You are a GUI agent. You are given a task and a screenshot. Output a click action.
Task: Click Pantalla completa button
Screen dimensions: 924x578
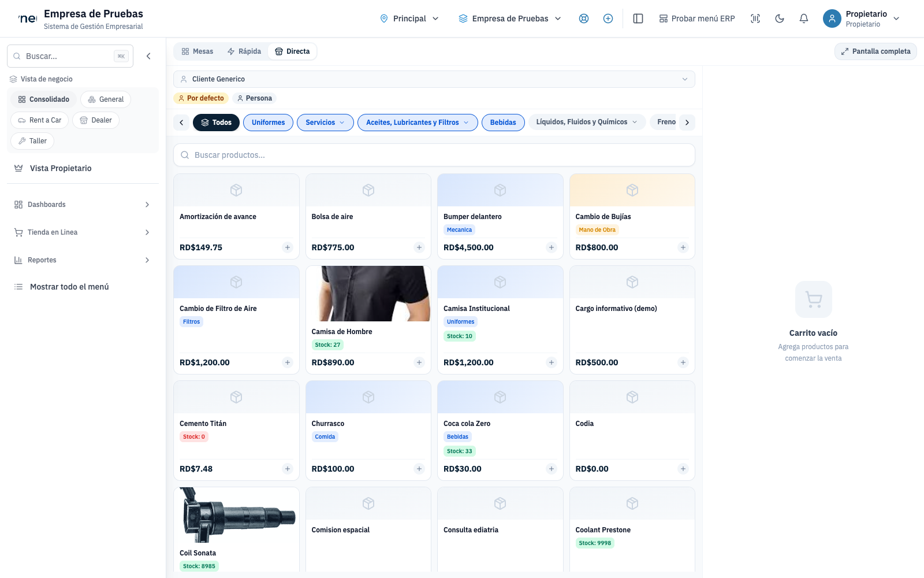pyautogui.click(x=875, y=51)
